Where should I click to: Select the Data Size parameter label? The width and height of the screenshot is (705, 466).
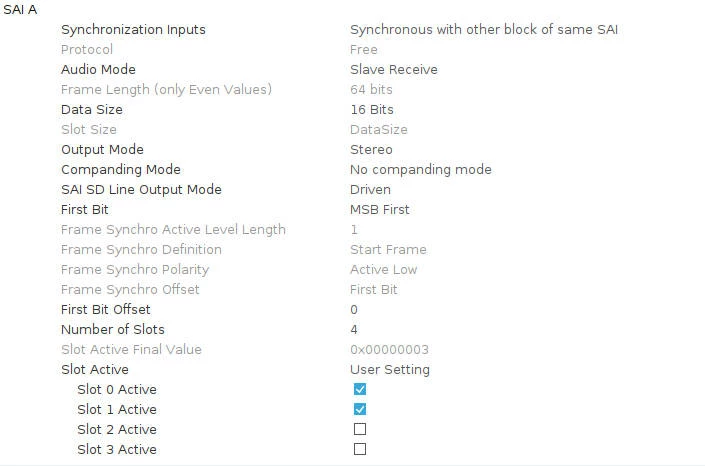[x=92, y=110]
